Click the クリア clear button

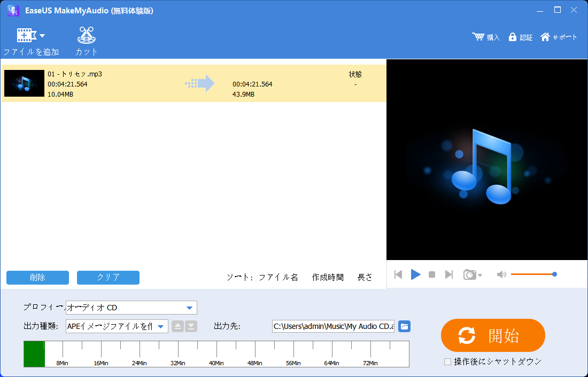click(108, 277)
